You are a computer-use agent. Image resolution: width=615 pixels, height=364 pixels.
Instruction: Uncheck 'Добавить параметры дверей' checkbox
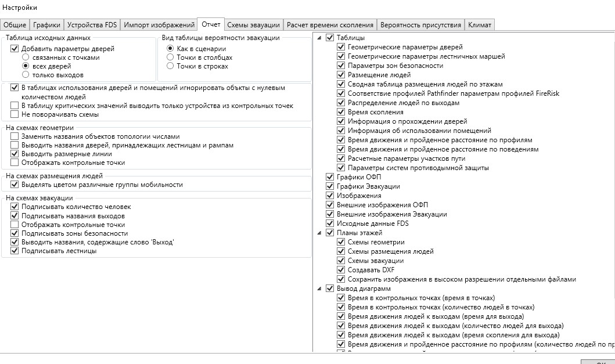point(15,49)
